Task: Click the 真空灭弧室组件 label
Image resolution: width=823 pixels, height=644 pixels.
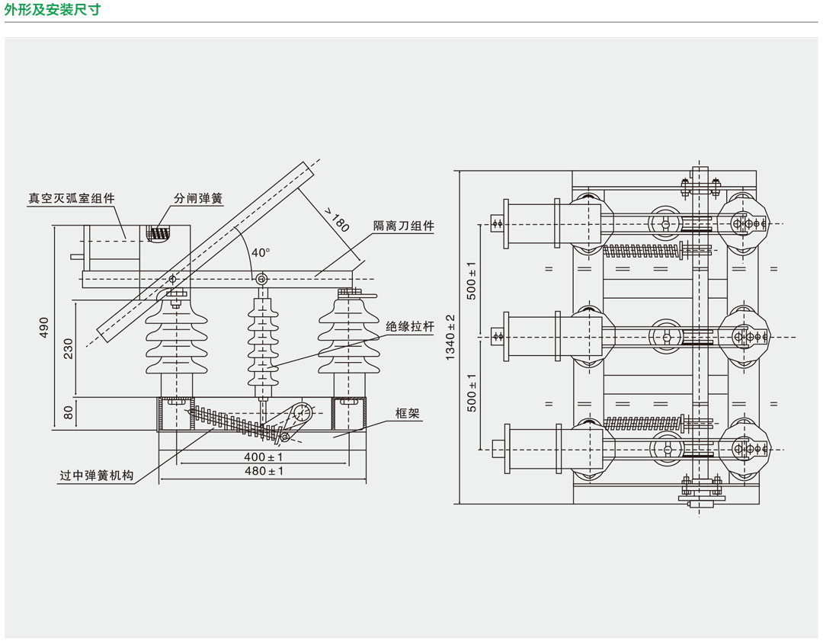Action: click(x=72, y=198)
